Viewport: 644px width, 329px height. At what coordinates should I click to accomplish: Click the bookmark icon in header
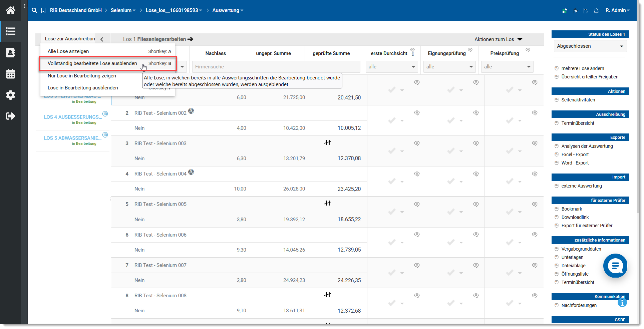click(x=43, y=10)
